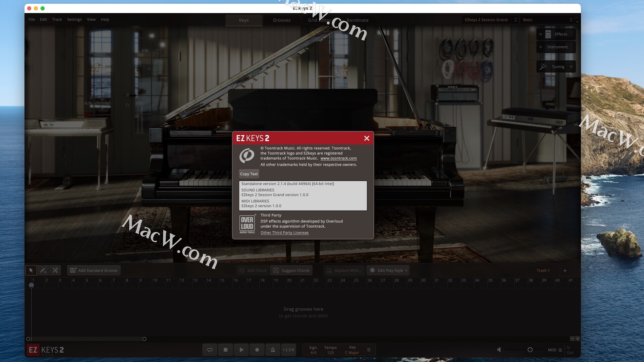
Task: Select the arrow pointer tool
Action: [x=31, y=270]
